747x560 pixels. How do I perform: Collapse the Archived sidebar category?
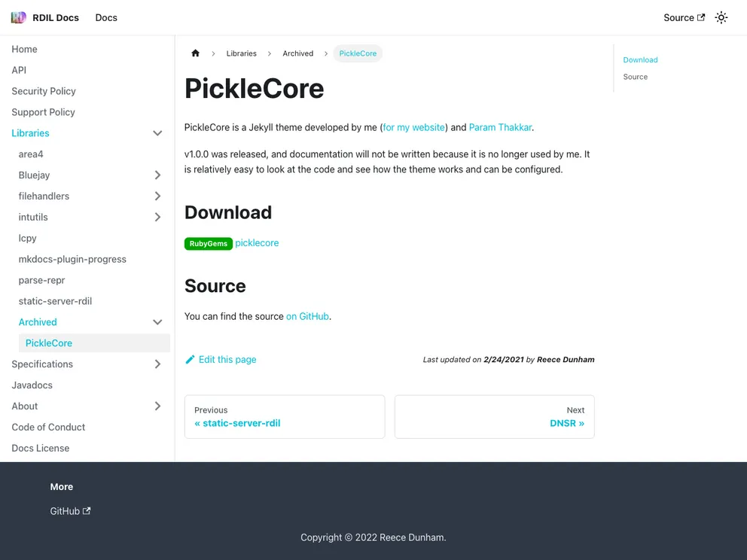pos(157,322)
